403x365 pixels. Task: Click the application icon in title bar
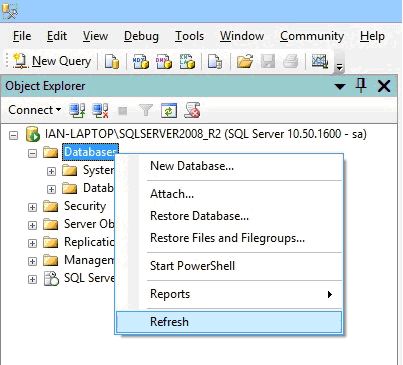[10, 11]
